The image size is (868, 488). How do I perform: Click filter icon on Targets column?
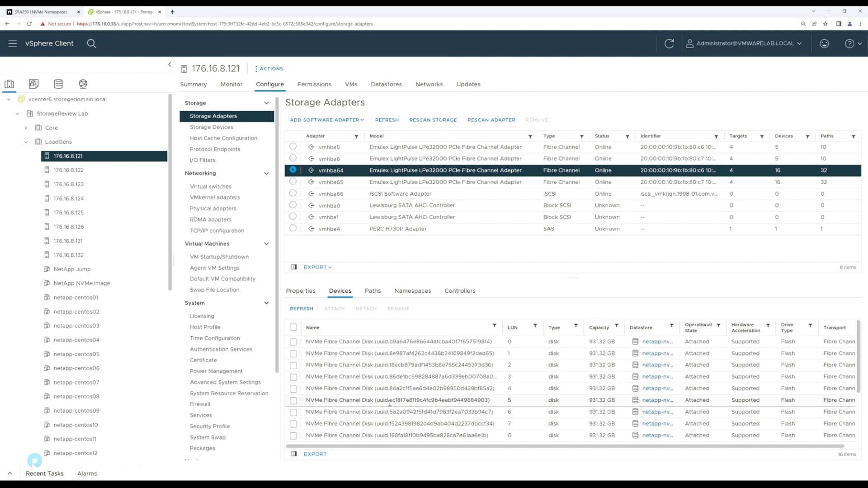762,136
